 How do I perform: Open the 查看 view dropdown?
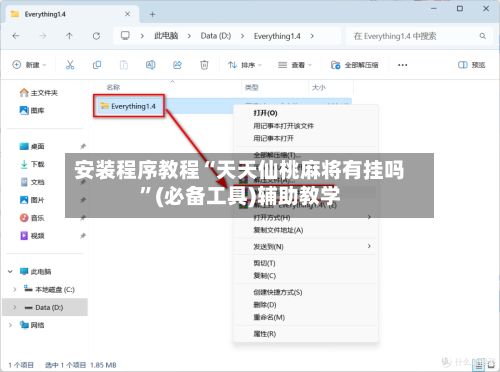tap(295, 65)
